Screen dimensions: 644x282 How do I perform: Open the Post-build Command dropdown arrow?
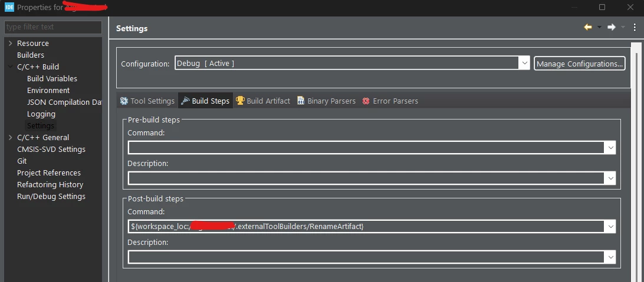pos(610,226)
